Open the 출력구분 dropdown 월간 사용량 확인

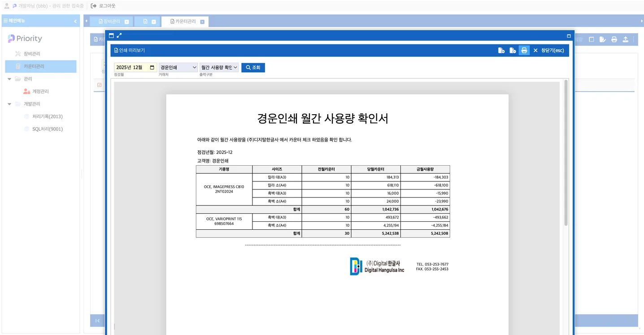(219, 67)
